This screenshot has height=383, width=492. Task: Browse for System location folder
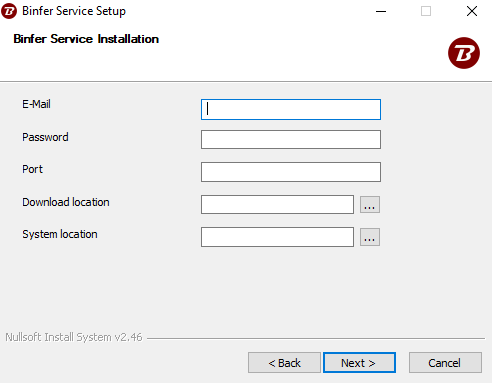pyautogui.click(x=370, y=237)
